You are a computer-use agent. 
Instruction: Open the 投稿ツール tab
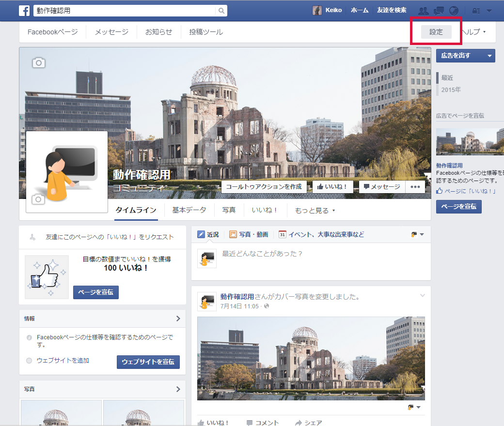206,32
